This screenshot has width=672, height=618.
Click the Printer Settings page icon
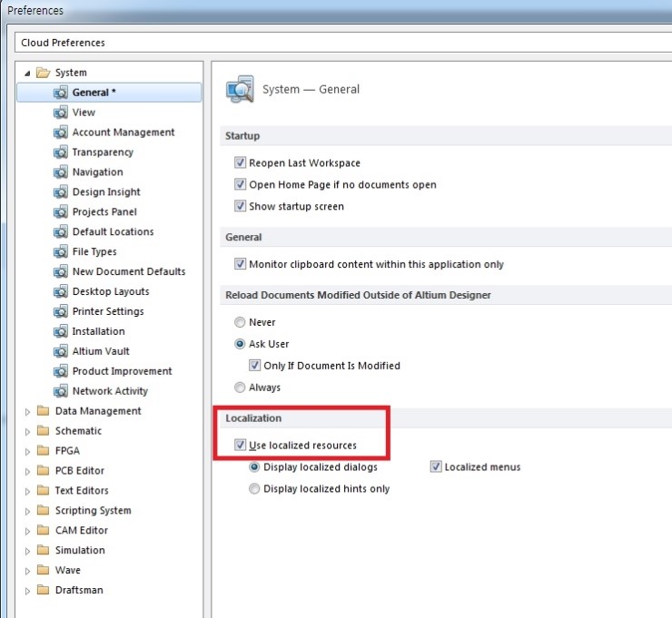(61, 311)
